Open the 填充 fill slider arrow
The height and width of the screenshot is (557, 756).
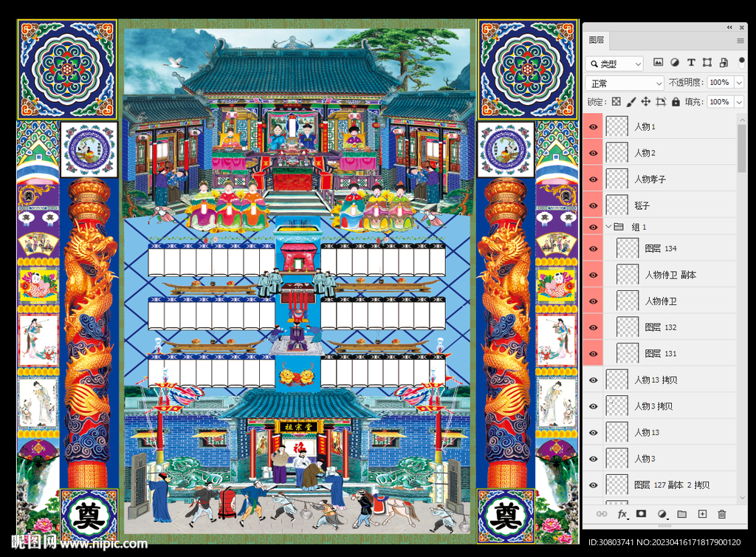point(739,102)
